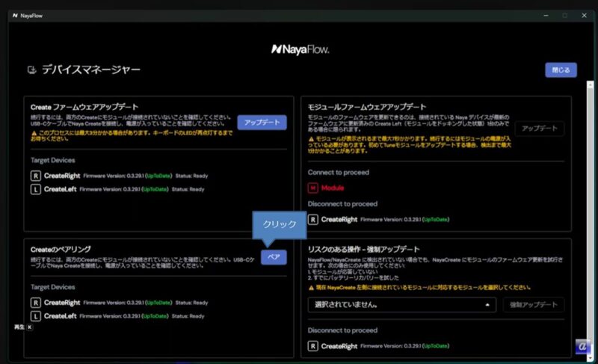The height and width of the screenshot is (364, 598).
Task: Click the dropdown arrow in the module selector
Action: coord(487,304)
